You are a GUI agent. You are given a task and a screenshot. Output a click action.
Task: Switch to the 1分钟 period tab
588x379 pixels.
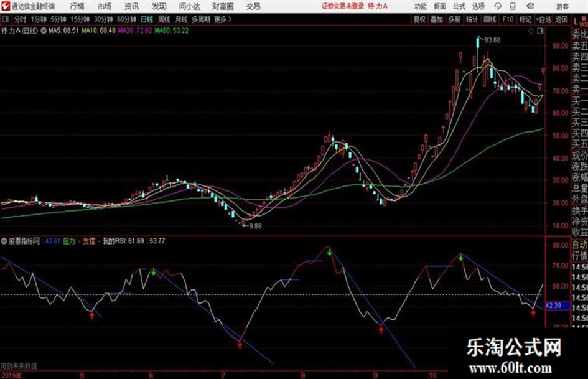click(38, 19)
